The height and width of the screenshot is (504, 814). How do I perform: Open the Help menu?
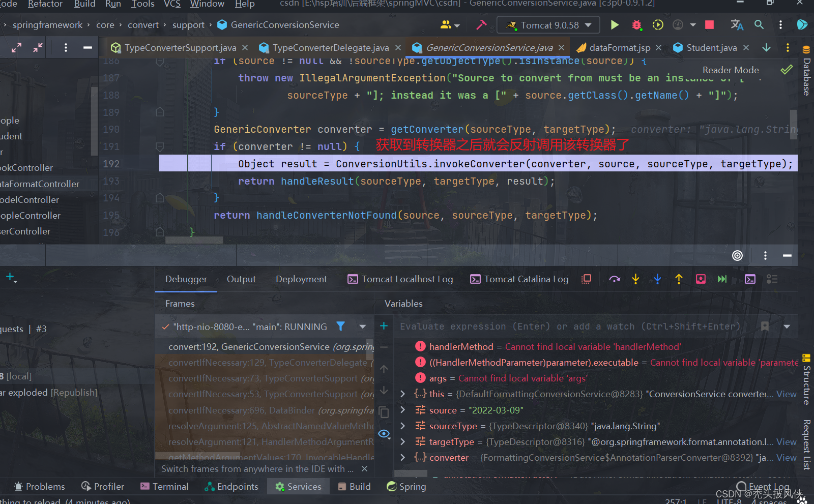coord(245,4)
